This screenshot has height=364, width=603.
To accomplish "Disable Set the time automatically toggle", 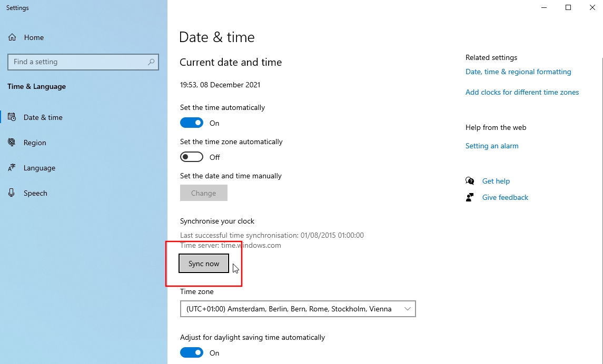I will click(192, 123).
